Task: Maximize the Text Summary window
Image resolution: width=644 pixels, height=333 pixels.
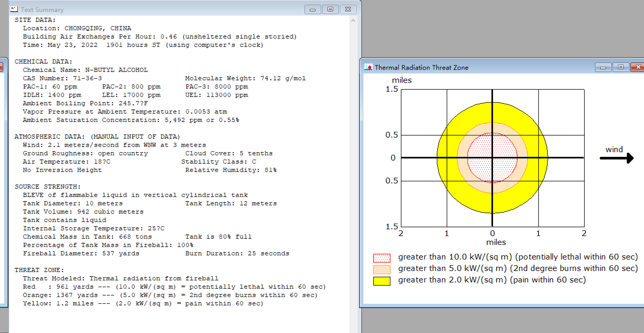Action: (x=330, y=10)
